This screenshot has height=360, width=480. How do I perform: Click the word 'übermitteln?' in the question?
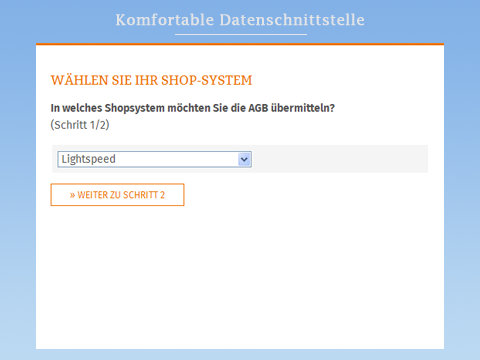point(303,108)
